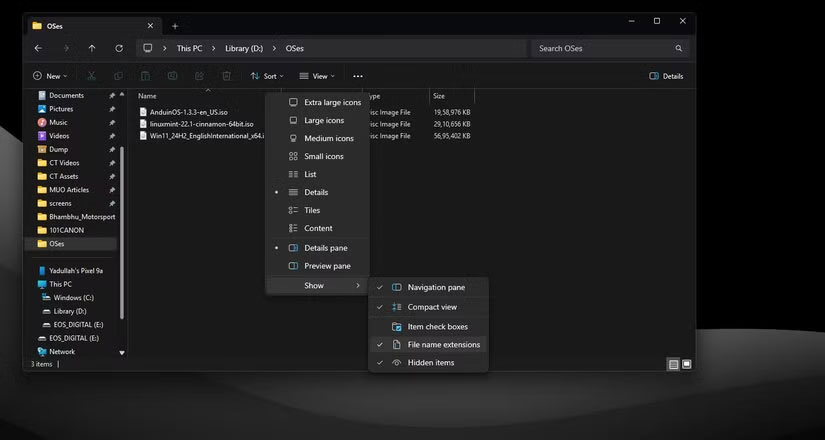Image resolution: width=825 pixels, height=440 pixels.
Task: Enable Item check boxes
Action: point(437,327)
